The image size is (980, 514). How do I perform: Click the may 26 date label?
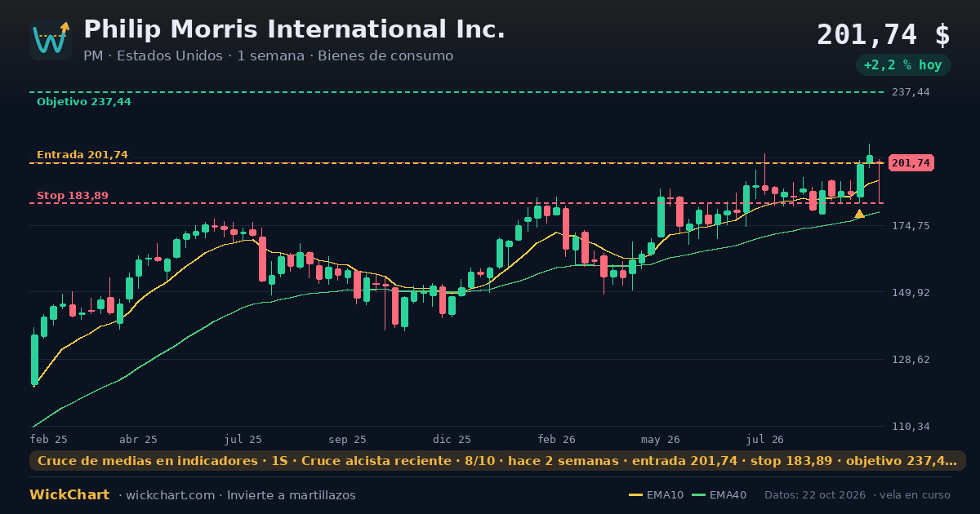click(x=661, y=439)
